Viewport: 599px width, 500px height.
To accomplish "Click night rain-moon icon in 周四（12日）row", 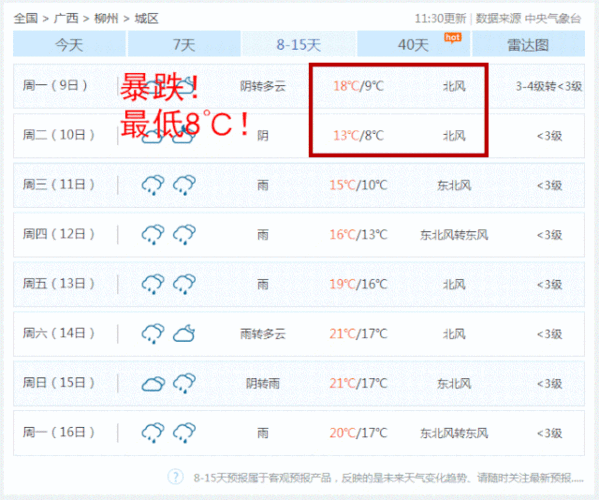I will tap(185, 235).
